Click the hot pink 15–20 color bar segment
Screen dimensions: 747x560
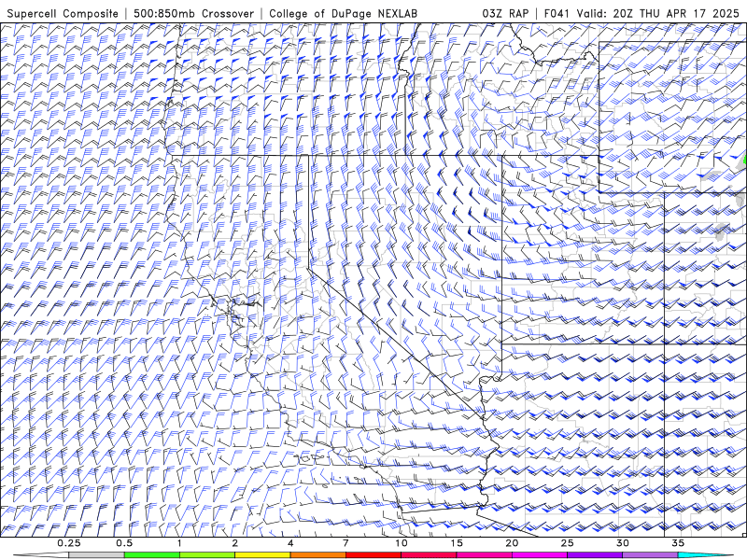(484, 555)
